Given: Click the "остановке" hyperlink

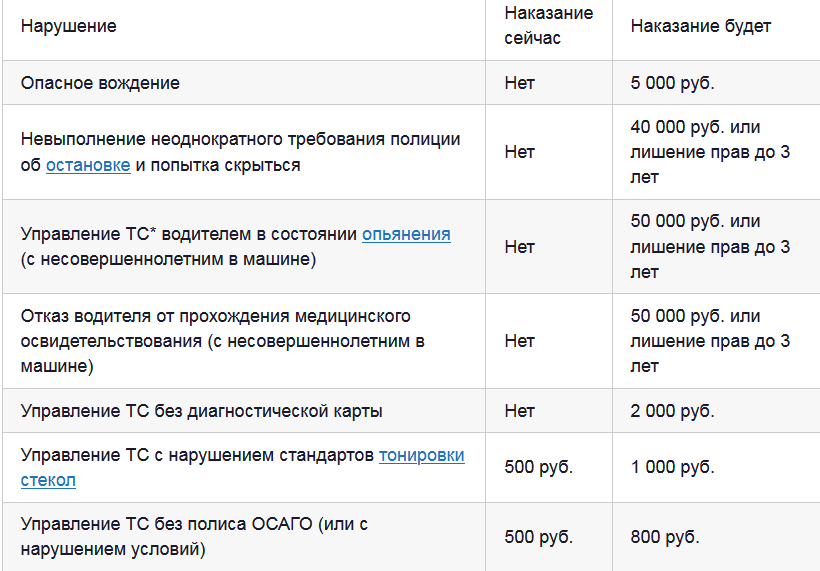Looking at the screenshot, I should pyautogui.click(x=88, y=165).
